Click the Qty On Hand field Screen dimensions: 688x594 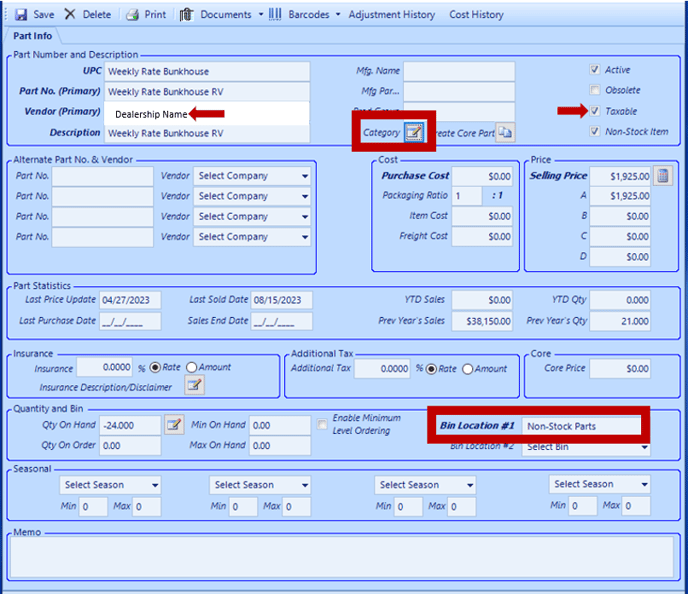click(130, 425)
